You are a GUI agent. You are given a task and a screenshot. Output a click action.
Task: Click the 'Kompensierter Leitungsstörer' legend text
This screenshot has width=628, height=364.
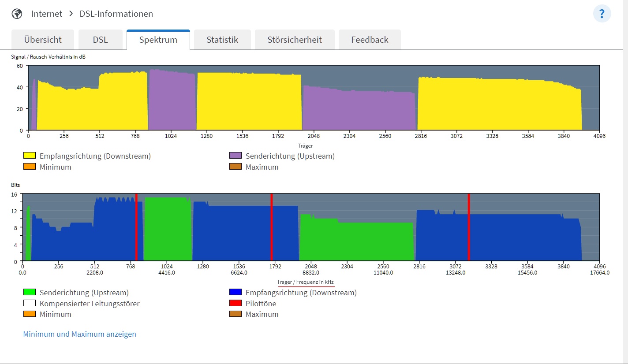(90, 304)
